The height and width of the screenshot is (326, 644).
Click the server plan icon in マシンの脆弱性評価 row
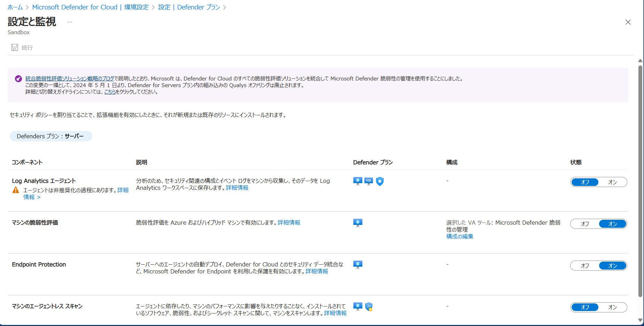(x=358, y=223)
